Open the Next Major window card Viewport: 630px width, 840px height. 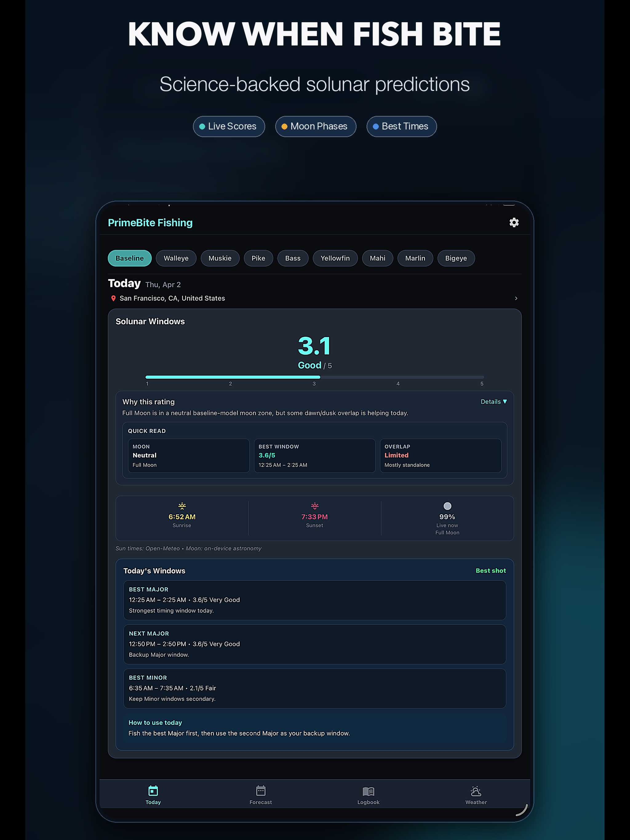point(315,644)
